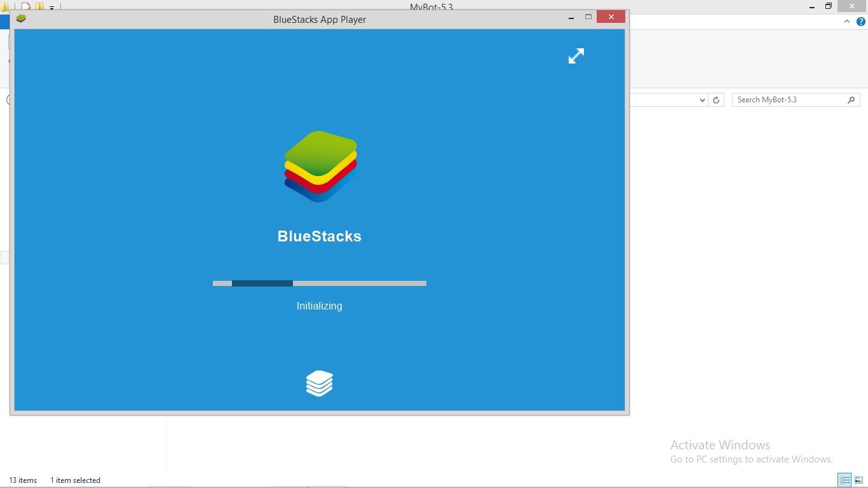Screen dimensions: 868x488
Task: Collapse the Explorer ribbon with the chevron
Action: 846,22
